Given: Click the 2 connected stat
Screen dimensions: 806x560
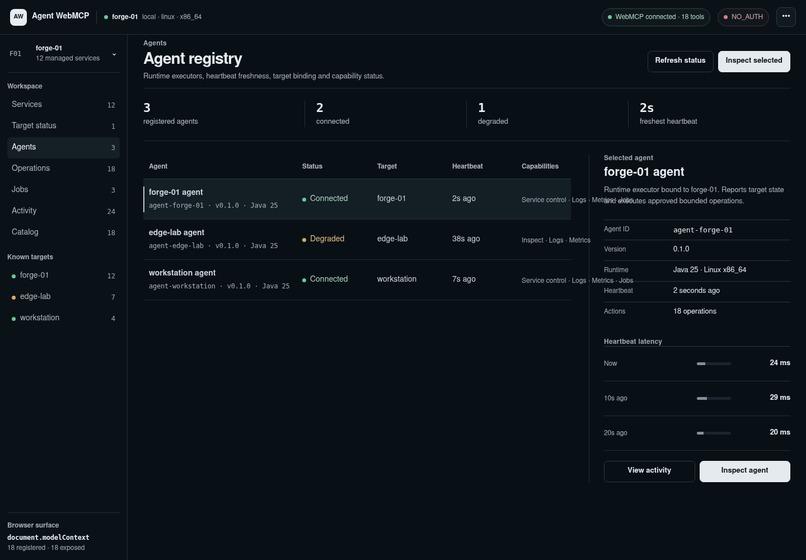Looking at the screenshot, I should click(333, 114).
